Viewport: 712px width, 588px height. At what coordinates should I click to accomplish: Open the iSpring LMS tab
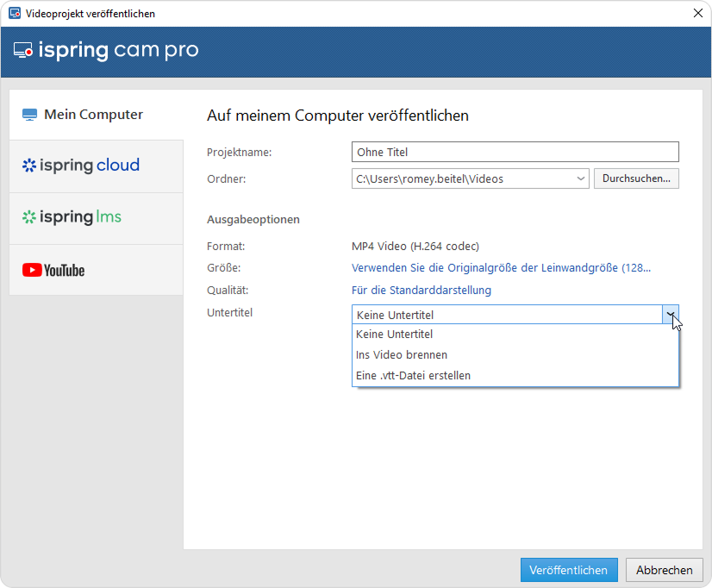pyautogui.click(x=97, y=218)
